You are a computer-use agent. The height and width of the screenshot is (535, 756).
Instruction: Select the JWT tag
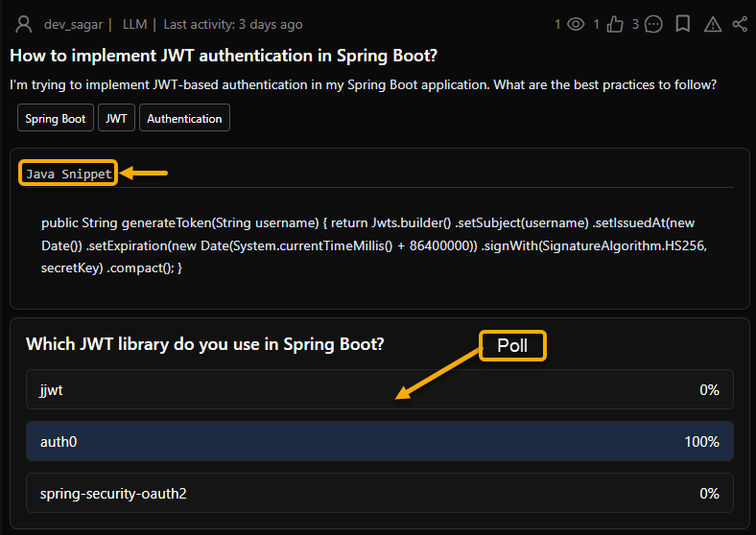(116, 119)
